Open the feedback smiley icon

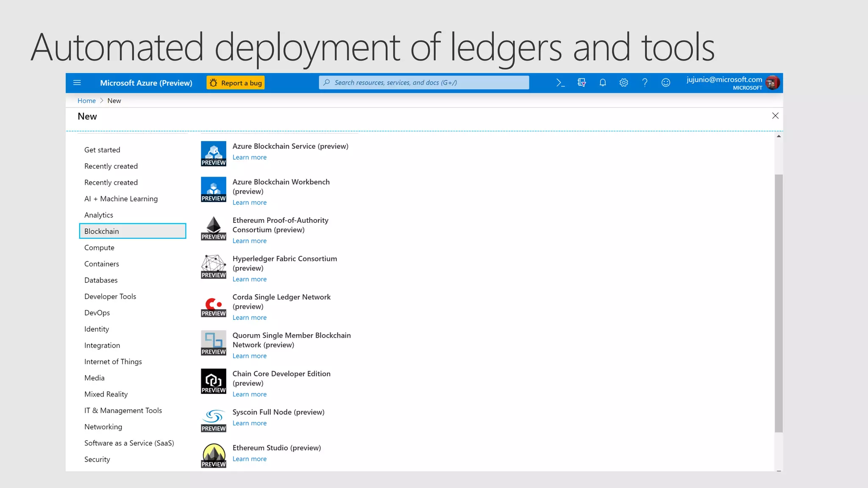pos(666,83)
